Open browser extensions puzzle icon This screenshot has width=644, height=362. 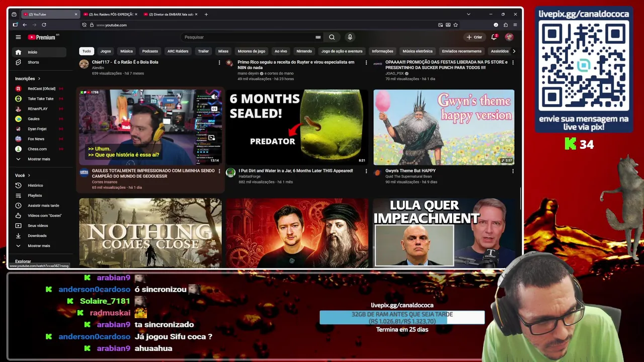tap(506, 25)
